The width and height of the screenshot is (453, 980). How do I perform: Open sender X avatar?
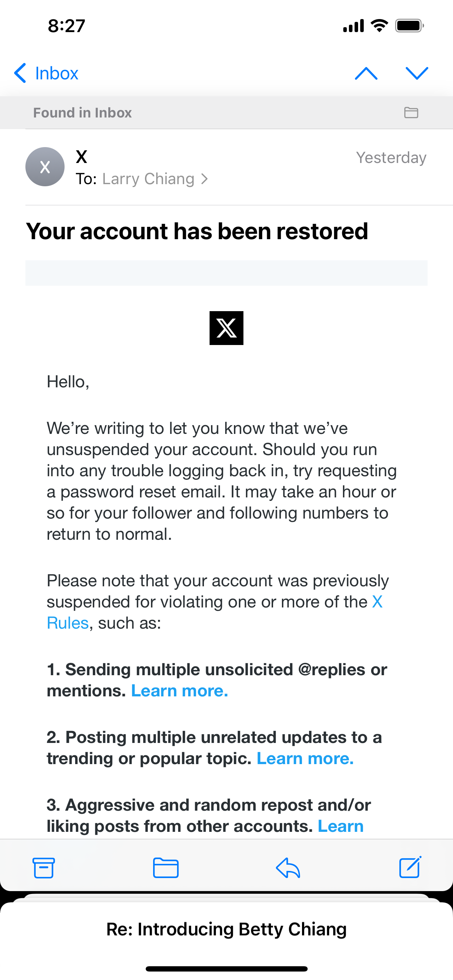[45, 167]
